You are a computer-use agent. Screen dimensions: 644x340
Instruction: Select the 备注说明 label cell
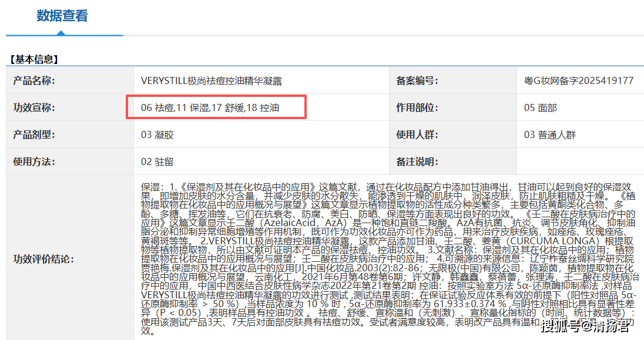click(x=417, y=161)
